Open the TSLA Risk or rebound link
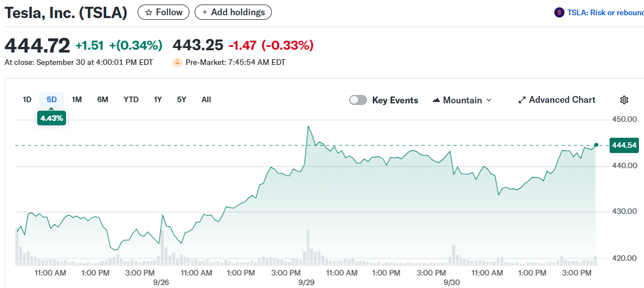 [x=605, y=12]
